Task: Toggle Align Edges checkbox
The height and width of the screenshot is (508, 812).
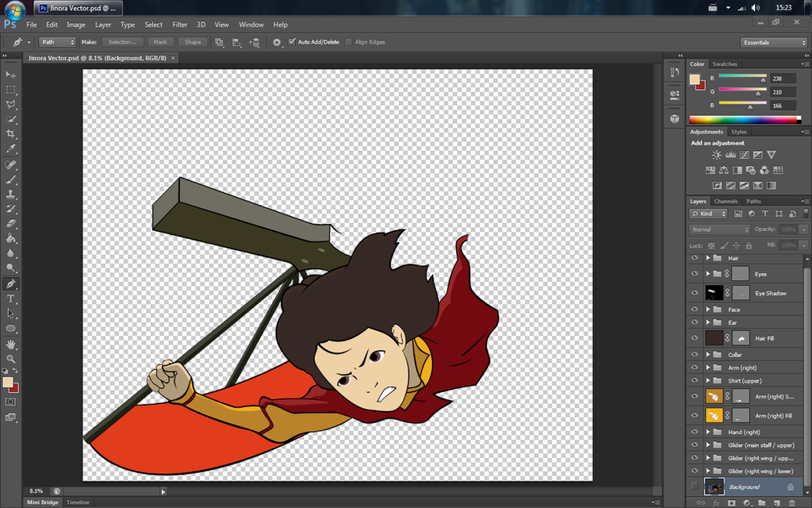Action: pos(349,42)
